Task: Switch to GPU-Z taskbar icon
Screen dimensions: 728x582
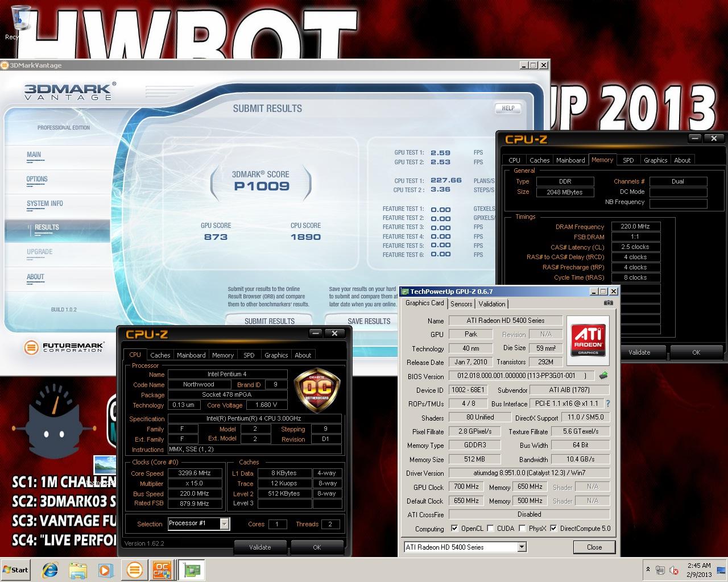Action: pyautogui.click(x=192, y=569)
